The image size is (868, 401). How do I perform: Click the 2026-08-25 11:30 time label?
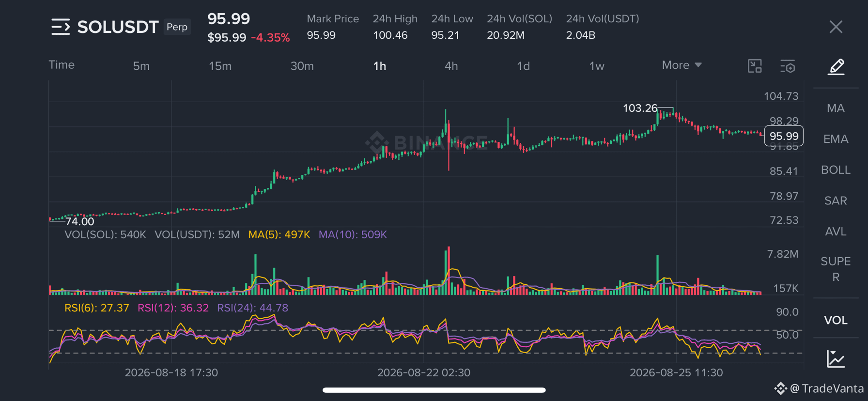676,372
